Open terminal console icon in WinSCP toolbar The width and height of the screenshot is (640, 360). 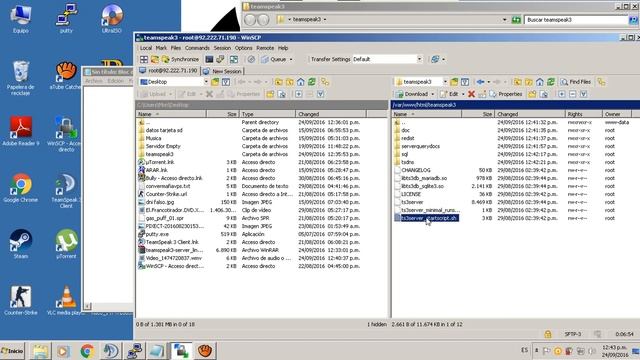tap(209, 59)
